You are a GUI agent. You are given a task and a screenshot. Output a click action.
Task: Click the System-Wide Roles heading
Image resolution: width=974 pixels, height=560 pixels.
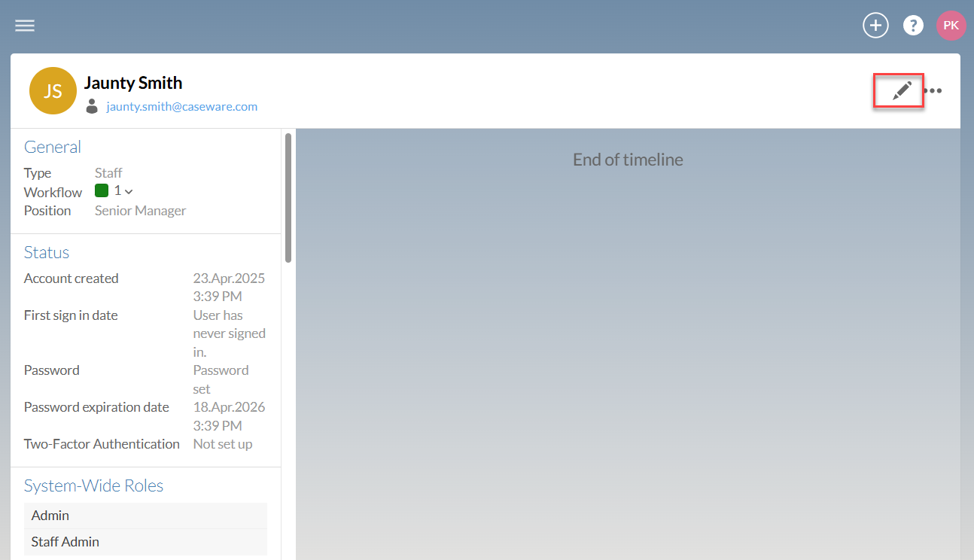point(93,485)
